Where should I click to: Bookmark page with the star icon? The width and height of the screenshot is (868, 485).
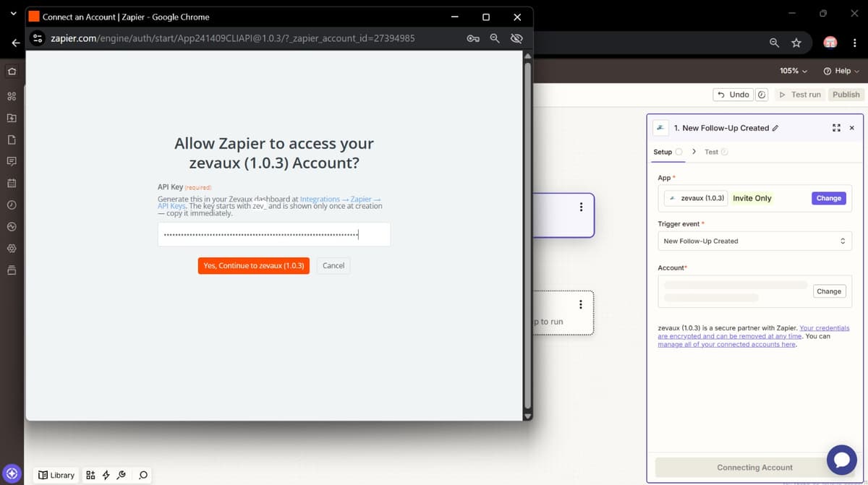796,43
